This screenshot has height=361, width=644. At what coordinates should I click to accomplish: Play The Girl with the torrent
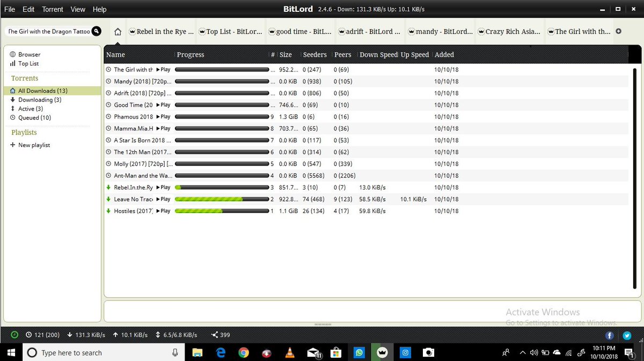pyautogui.click(x=163, y=70)
